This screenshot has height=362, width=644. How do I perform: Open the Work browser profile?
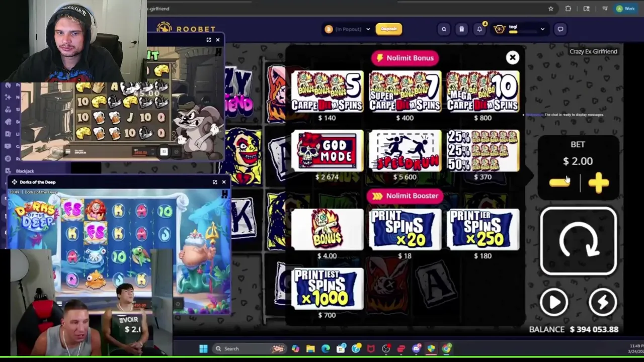pos(625,9)
